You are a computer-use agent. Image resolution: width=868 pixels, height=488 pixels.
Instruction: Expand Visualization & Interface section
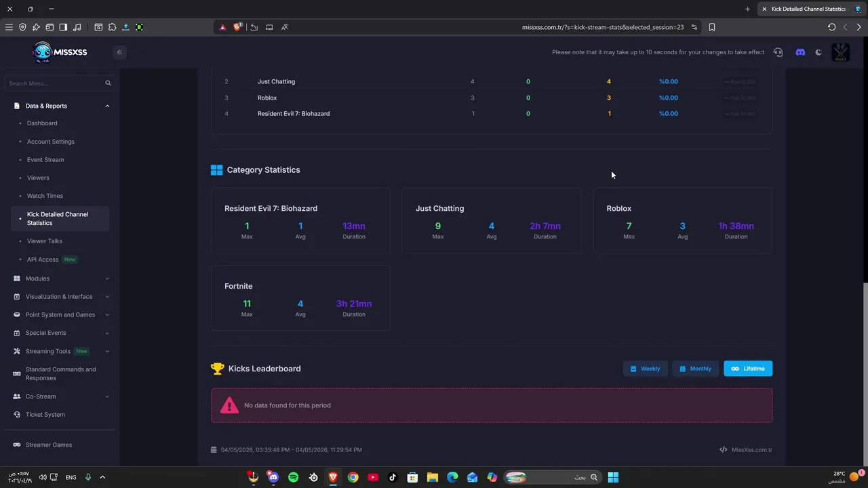[x=61, y=297]
